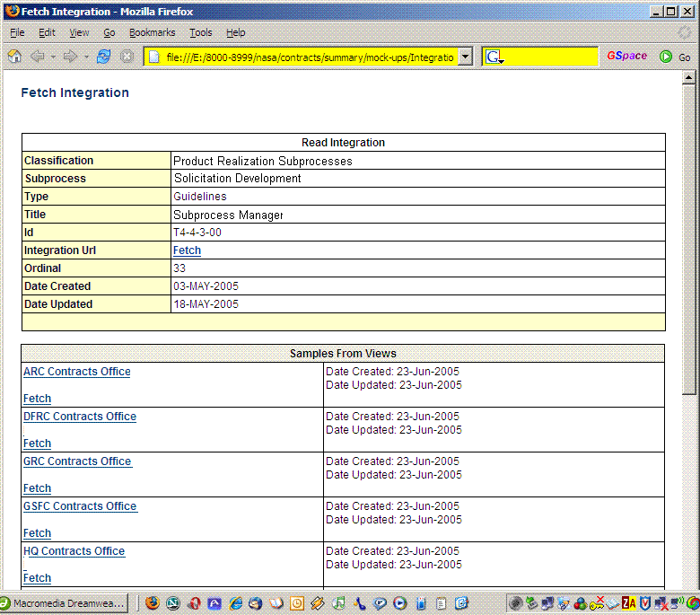Image resolution: width=700 pixels, height=615 pixels.
Task: Click the Id value T4-4-3-00
Action: (x=197, y=233)
